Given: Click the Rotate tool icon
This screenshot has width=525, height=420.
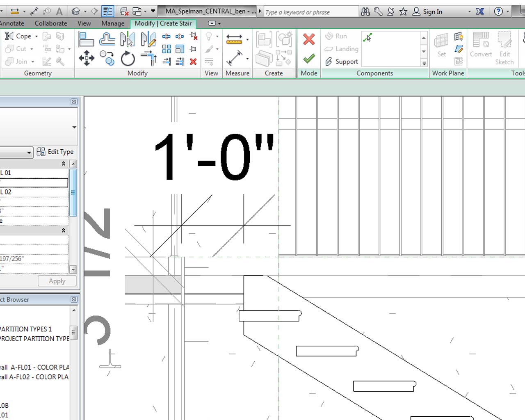Looking at the screenshot, I should point(128,59).
